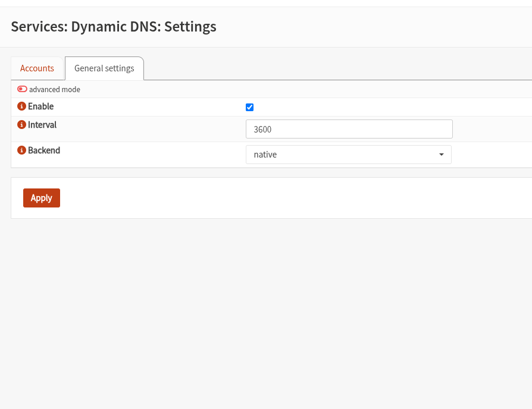Image resolution: width=532 pixels, height=409 pixels.
Task: Click the Services: Dynamic DNS: Settings heading
Action: 114,27
